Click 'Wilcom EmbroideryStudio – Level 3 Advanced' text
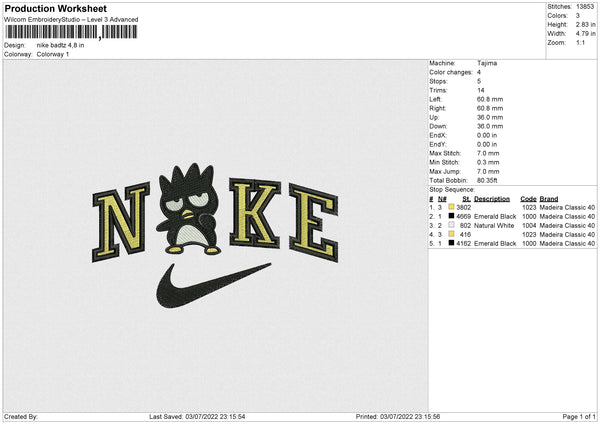The height and width of the screenshot is (424, 600). (71, 20)
